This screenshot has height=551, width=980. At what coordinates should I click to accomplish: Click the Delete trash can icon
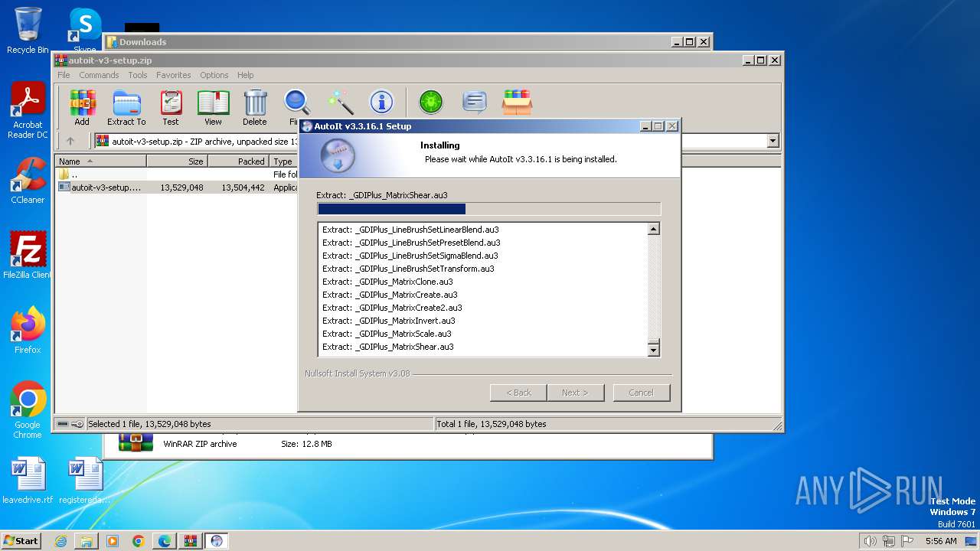click(255, 108)
